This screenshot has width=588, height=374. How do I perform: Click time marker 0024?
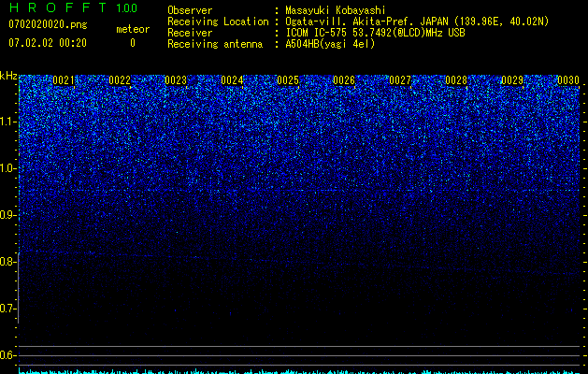pyautogui.click(x=232, y=80)
